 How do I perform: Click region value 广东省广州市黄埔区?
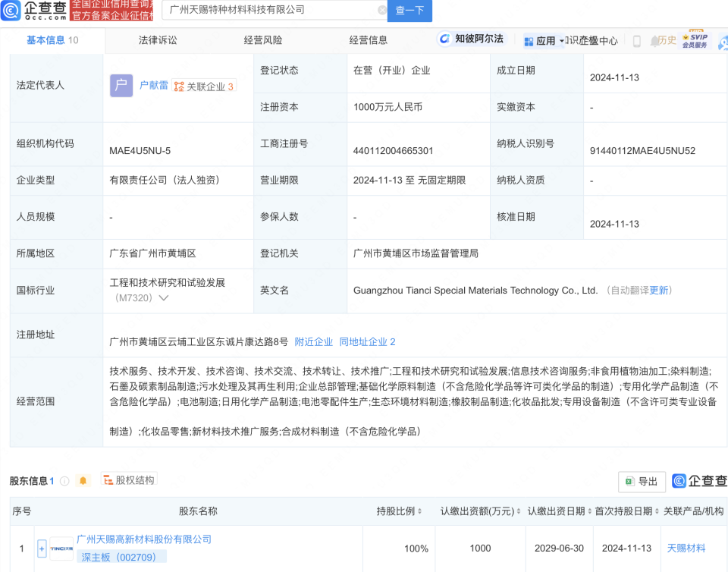coord(152,253)
